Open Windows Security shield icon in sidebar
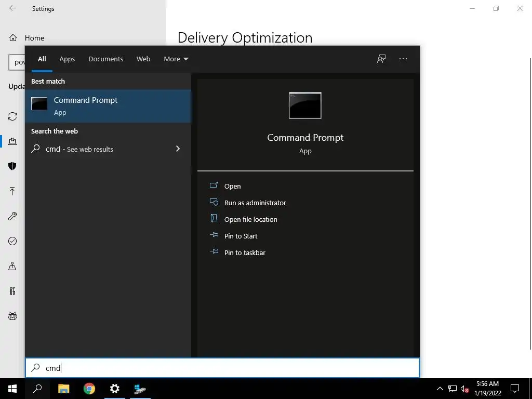This screenshot has width=532, height=399. click(12, 166)
